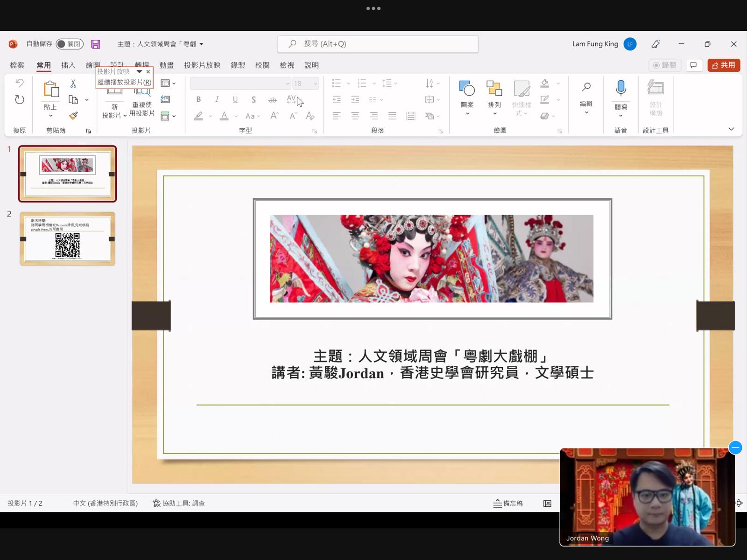Screen dimensions: 747x560
Task: Click the text highlight color pen
Action: (198, 116)
